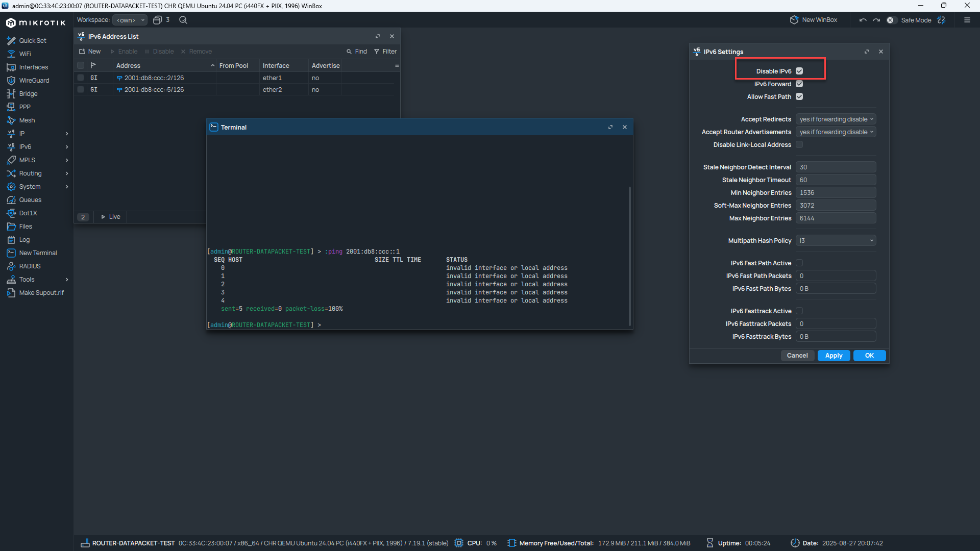Enable Disable Link-Local Address checkbox
Image resolution: width=980 pixels, height=551 pixels.
click(799, 145)
